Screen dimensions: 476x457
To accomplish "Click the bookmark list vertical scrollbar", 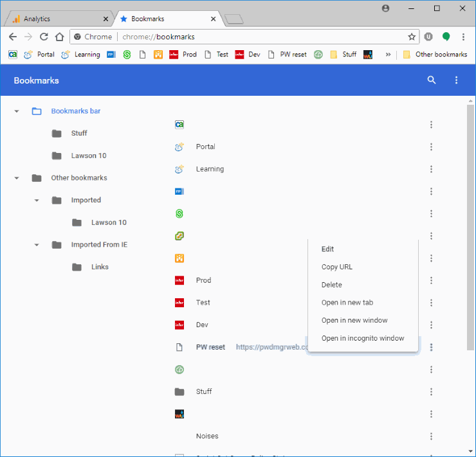I will (x=470, y=228).
